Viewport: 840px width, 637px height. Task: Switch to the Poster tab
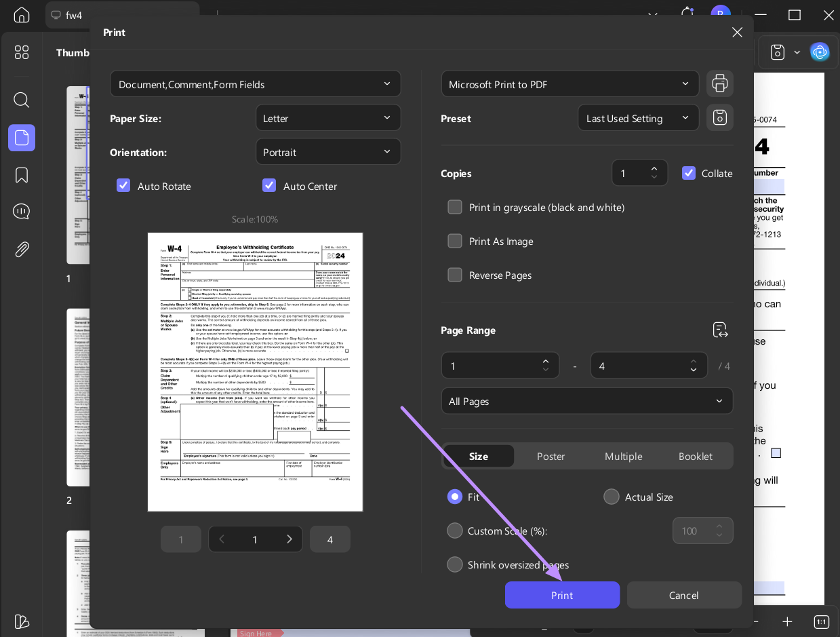pyautogui.click(x=551, y=456)
